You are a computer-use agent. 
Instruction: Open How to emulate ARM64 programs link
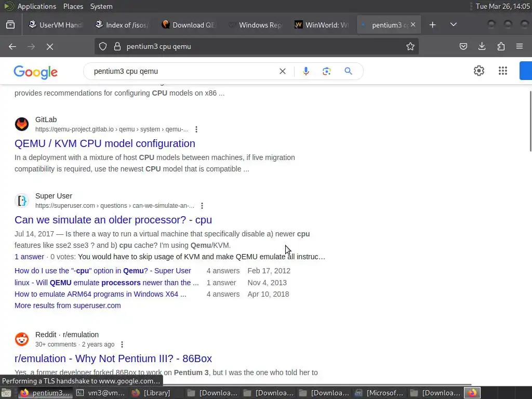(x=100, y=294)
